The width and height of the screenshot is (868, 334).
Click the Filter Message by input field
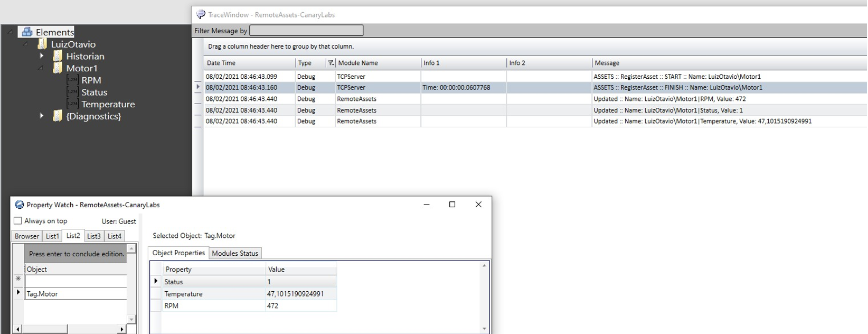(x=306, y=31)
